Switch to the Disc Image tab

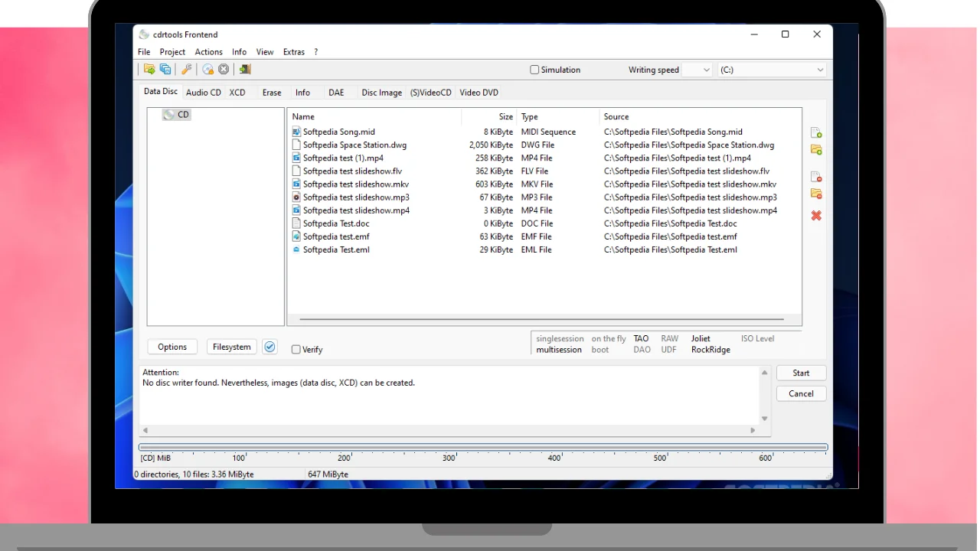[382, 93]
